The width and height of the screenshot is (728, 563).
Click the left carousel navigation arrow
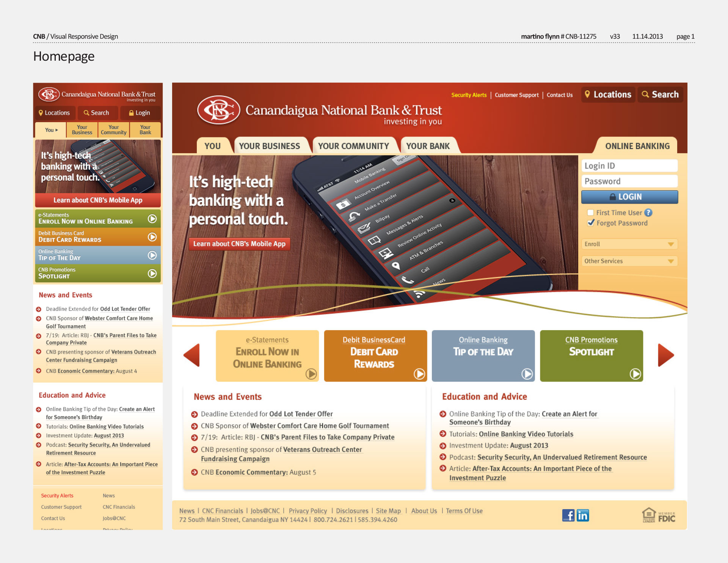click(191, 353)
